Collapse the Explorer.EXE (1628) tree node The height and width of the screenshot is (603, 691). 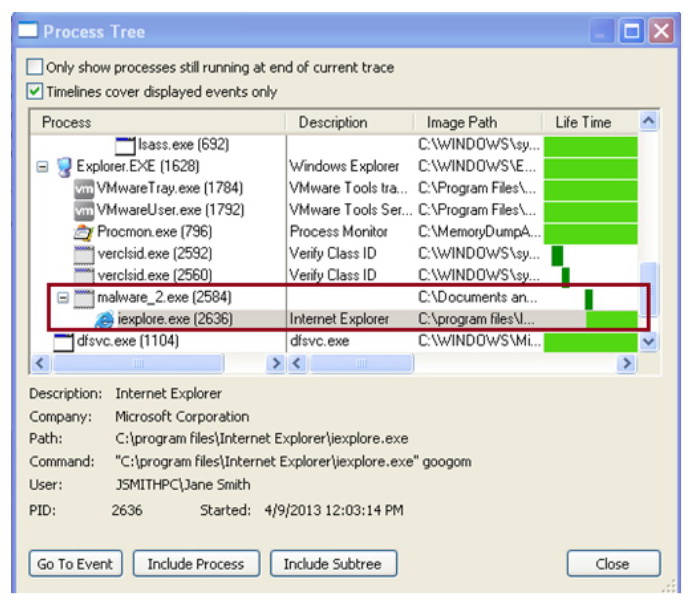click(42, 167)
